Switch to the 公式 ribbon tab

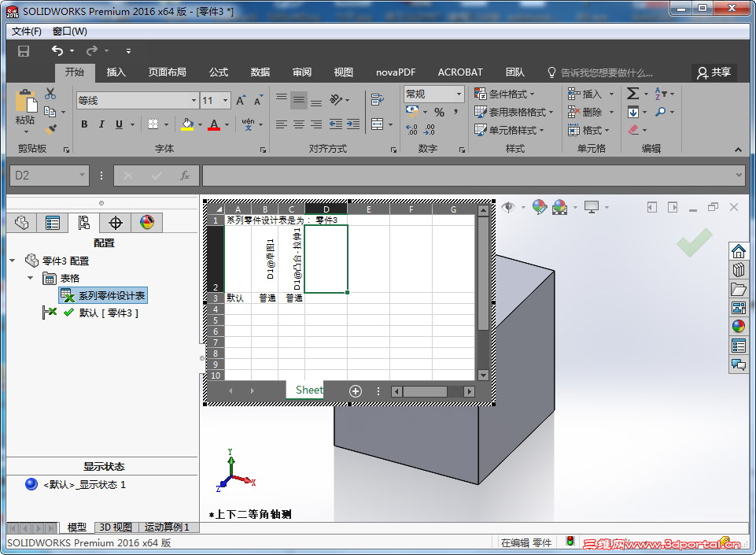[219, 72]
